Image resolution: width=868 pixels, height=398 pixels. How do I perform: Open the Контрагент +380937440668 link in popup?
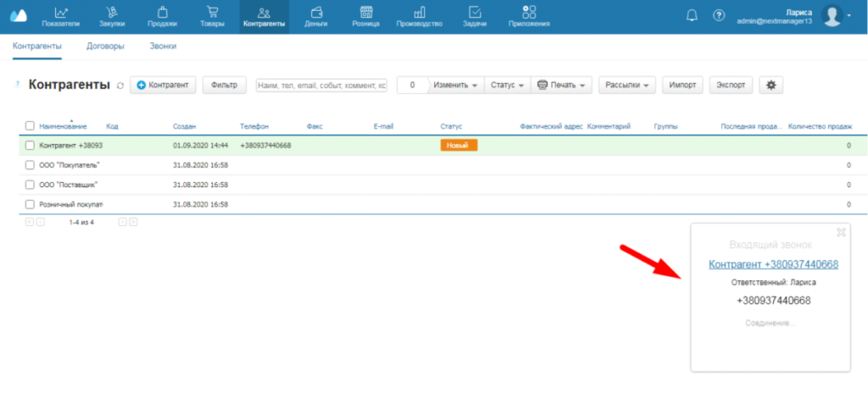point(773,264)
